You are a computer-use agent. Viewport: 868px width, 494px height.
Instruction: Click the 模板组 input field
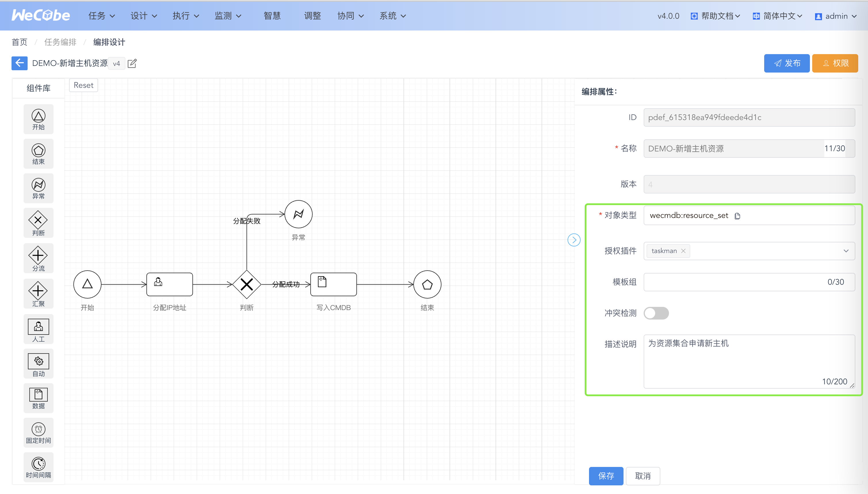(x=749, y=282)
